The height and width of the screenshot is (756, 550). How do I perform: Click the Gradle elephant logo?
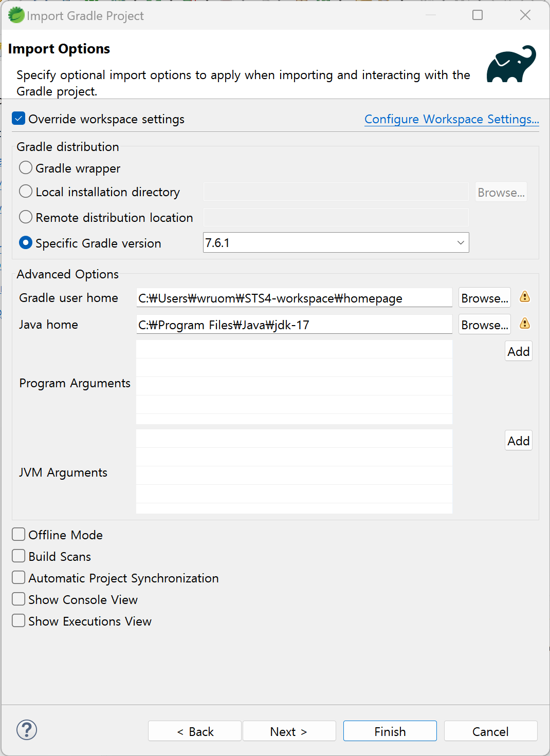tap(511, 64)
